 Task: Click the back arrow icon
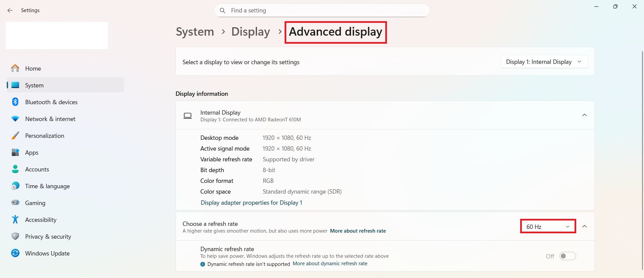tap(10, 10)
